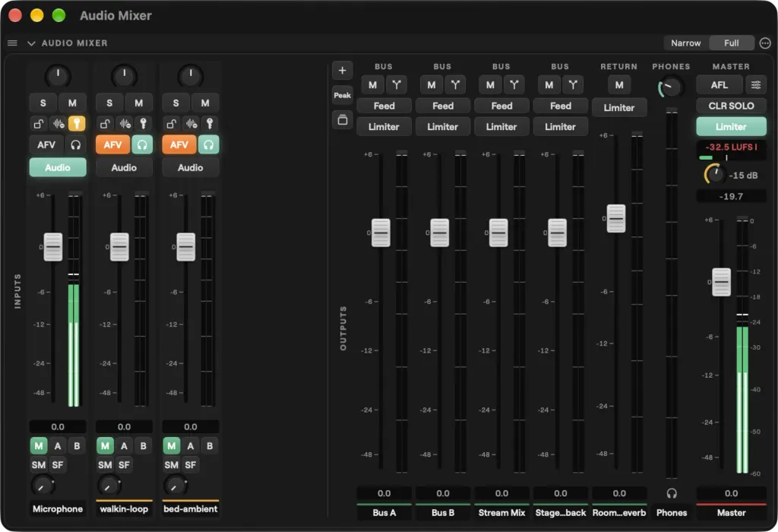
Task: Open the hamburger menu beside AUDIO MIXER
Action: [x=12, y=43]
